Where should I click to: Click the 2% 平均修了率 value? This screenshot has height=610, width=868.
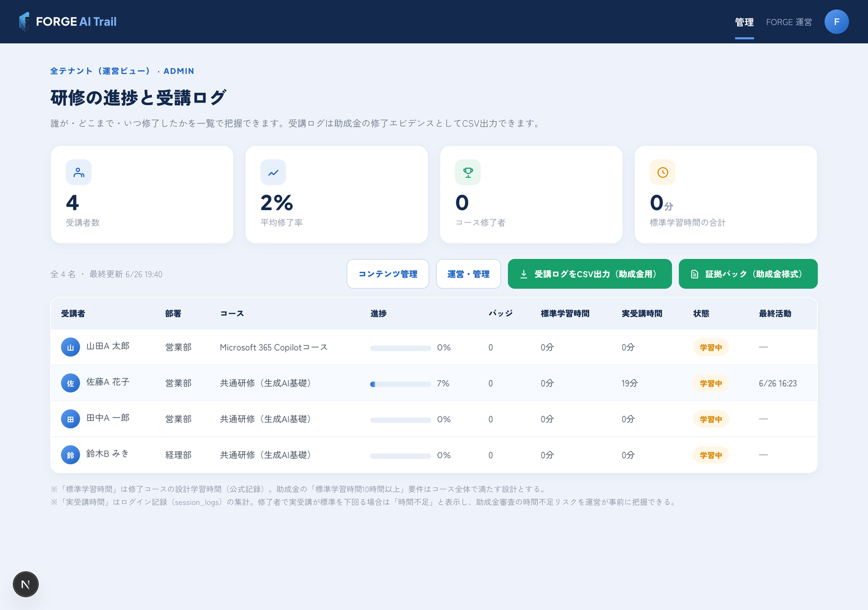277,203
